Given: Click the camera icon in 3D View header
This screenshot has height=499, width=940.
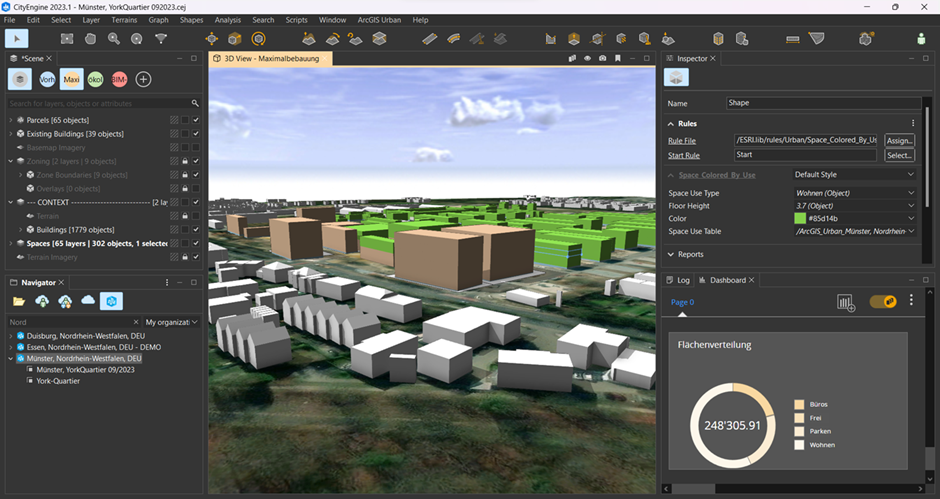Looking at the screenshot, I should [x=602, y=58].
